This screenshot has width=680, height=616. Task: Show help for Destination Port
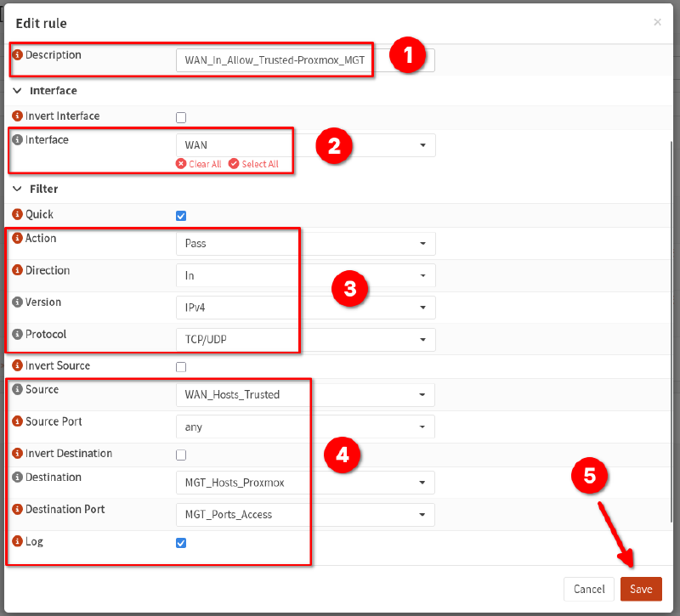[x=17, y=509]
